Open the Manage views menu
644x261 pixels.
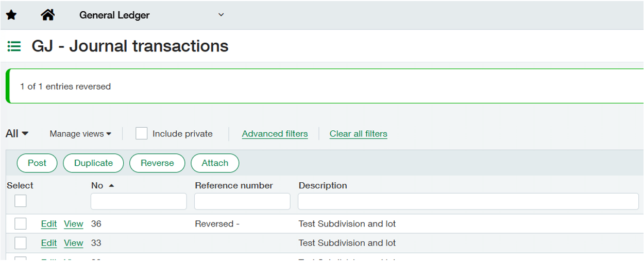(x=80, y=134)
